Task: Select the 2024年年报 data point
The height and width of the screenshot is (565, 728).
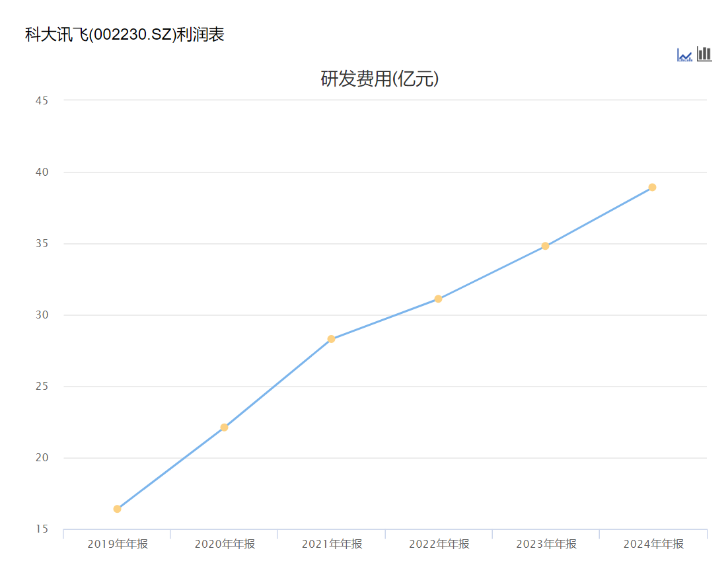Action: point(652,187)
